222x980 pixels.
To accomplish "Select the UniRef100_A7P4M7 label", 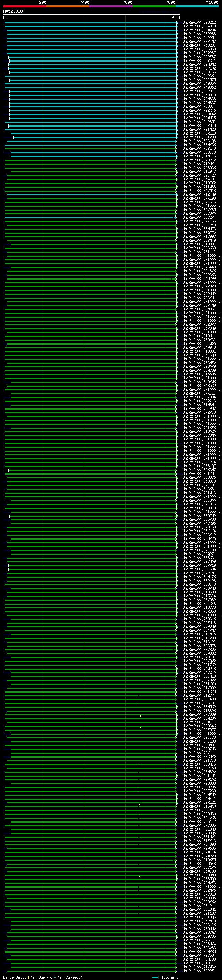I will (x=199, y=41).
